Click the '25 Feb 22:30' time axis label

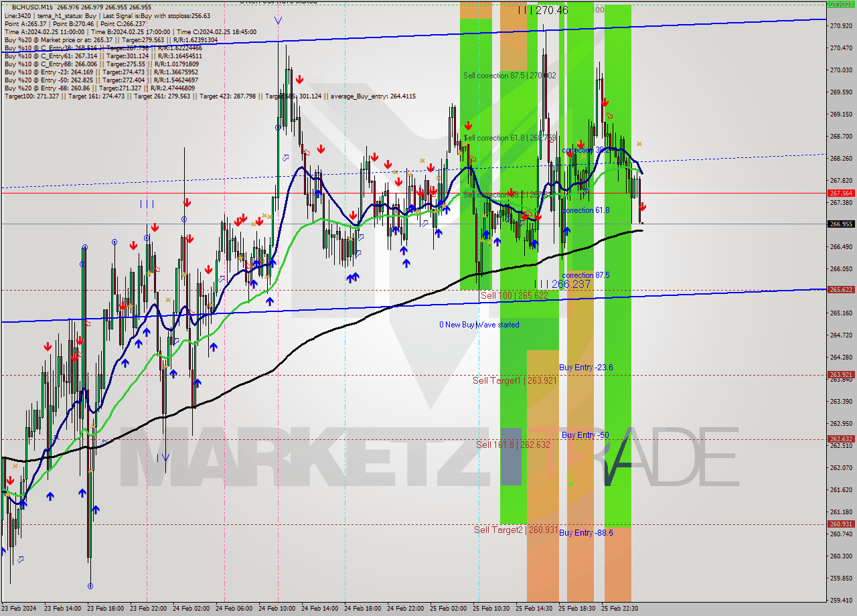coord(620,609)
